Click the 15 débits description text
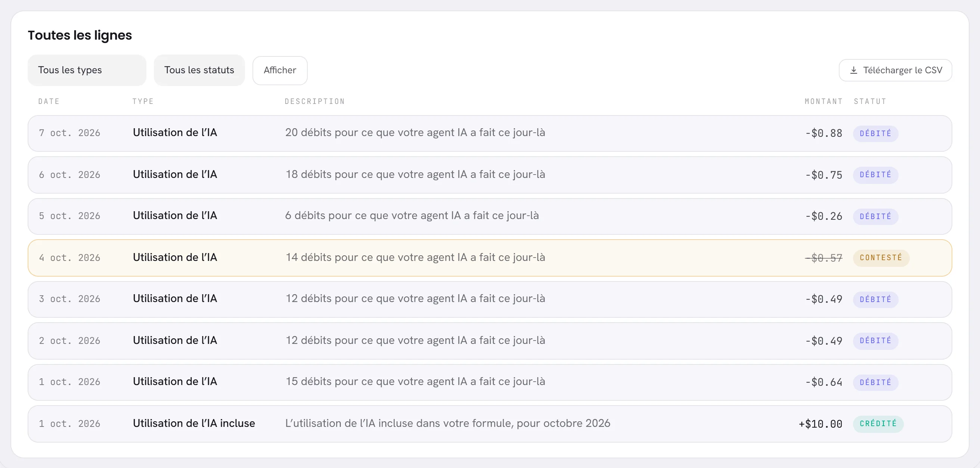This screenshot has width=980, height=468. [415, 382]
